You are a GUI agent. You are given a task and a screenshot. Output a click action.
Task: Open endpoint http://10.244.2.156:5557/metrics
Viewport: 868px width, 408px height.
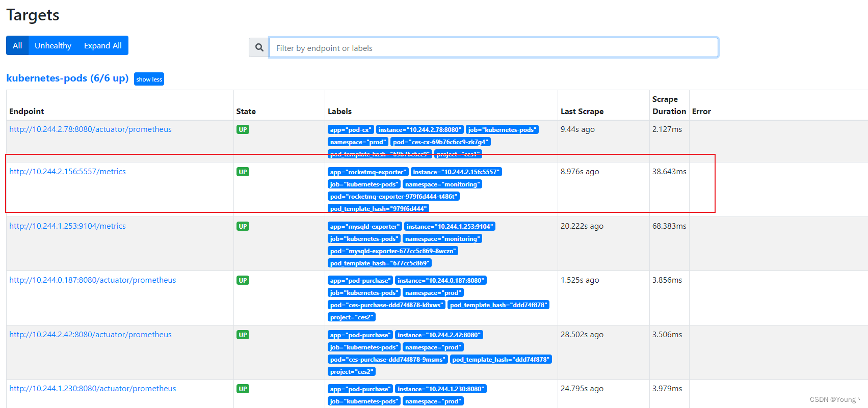tap(67, 172)
